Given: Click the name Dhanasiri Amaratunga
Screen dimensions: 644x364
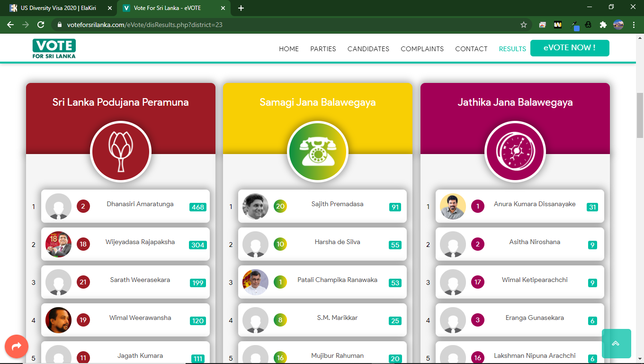Looking at the screenshot, I should tap(140, 204).
